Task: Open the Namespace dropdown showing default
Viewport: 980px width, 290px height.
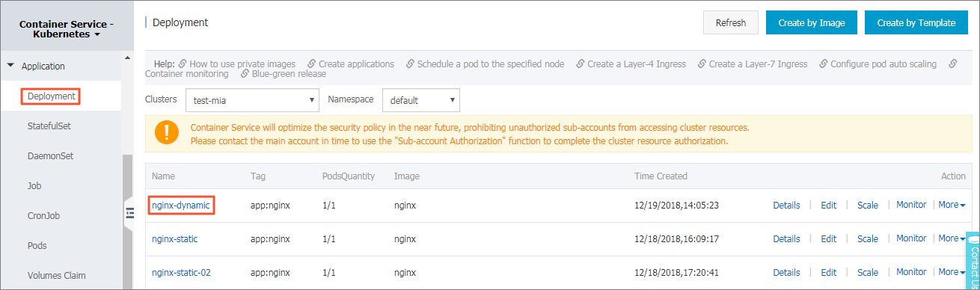Action: pyautogui.click(x=421, y=100)
